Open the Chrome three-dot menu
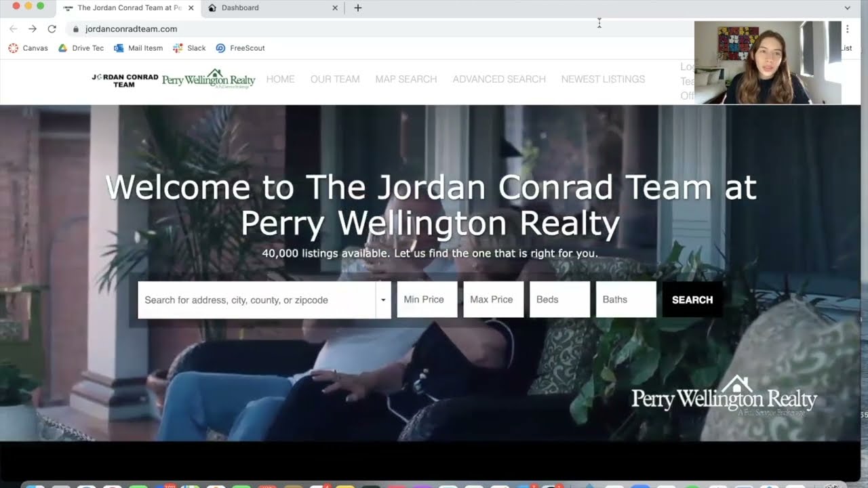The height and width of the screenshot is (488, 868). 848,29
